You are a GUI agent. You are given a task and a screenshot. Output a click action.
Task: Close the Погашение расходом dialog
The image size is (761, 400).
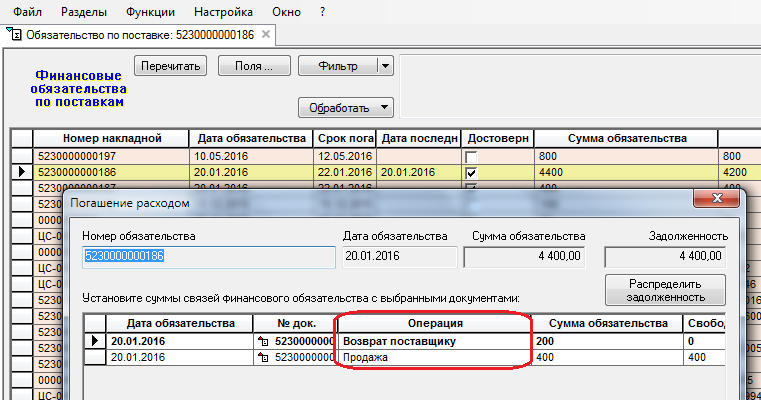coord(717,198)
